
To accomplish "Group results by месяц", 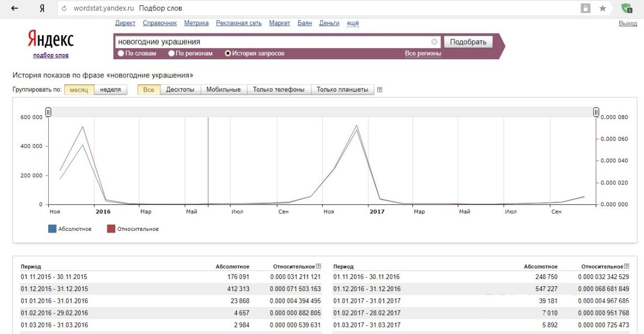I will coord(79,90).
